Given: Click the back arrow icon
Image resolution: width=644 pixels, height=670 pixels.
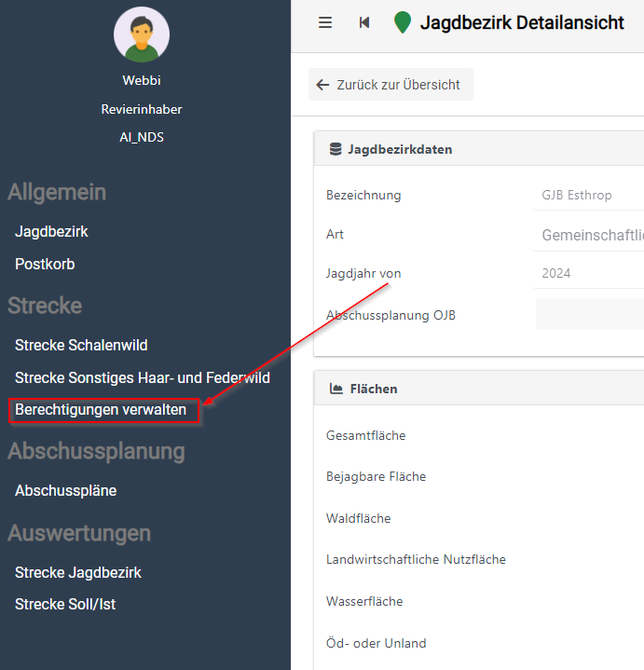Looking at the screenshot, I should pos(323,85).
